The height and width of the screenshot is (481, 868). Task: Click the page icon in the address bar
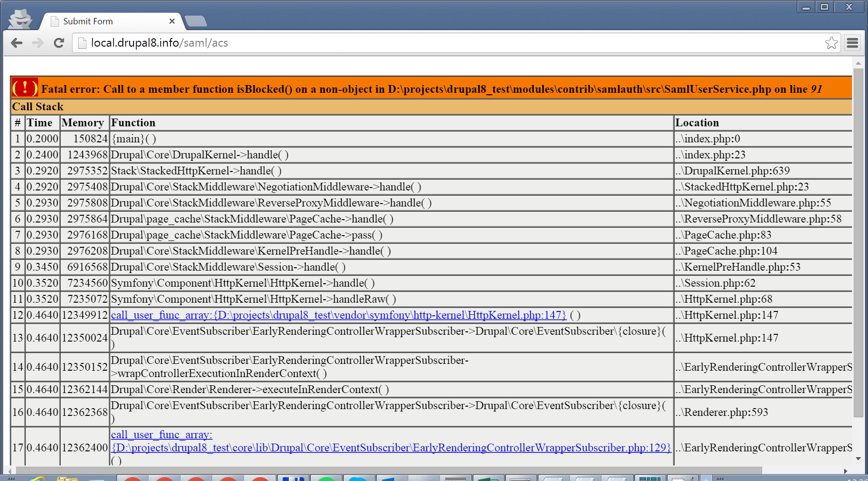coord(82,43)
